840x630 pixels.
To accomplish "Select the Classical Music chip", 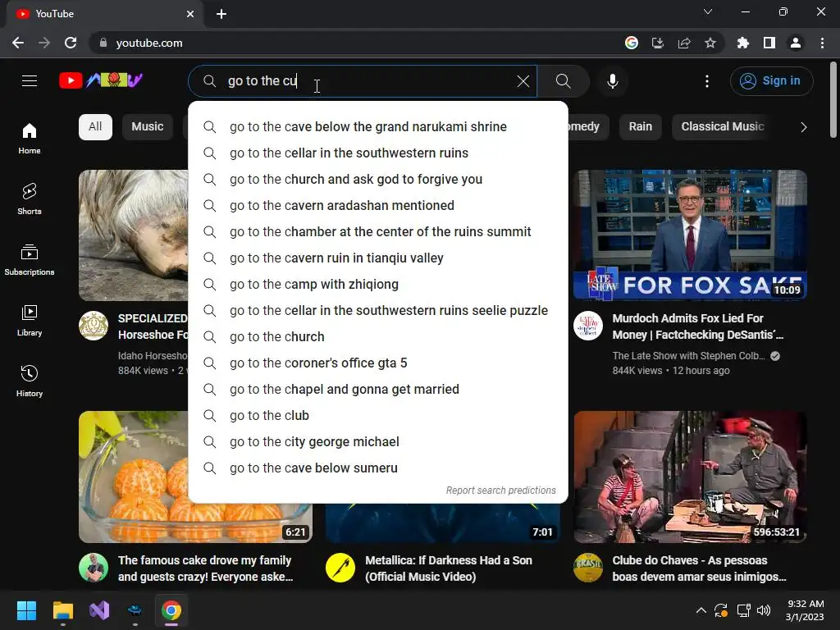I will (x=722, y=127).
